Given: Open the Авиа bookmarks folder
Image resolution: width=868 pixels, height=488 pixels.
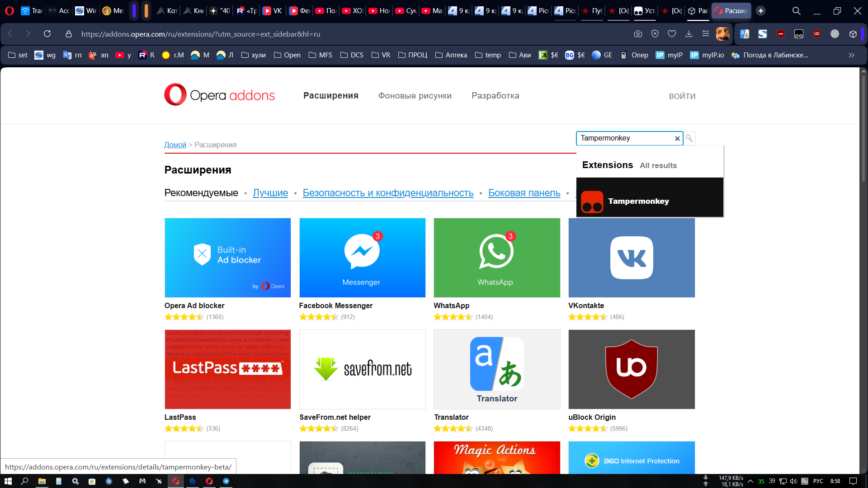Looking at the screenshot, I should [520, 55].
